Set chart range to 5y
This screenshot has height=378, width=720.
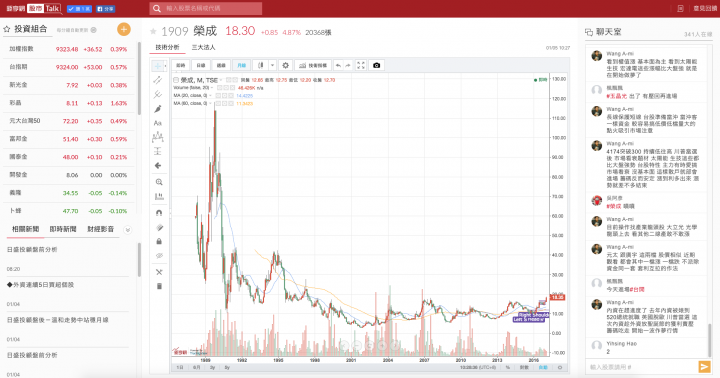[227, 367]
